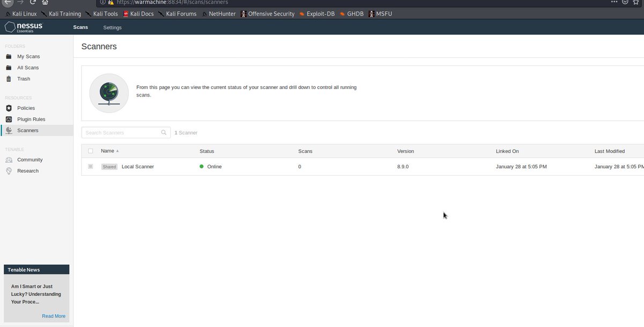The width and height of the screenshot is (644, 327).
Task: Open Kali Training bookmark
Action: [61, 13]
